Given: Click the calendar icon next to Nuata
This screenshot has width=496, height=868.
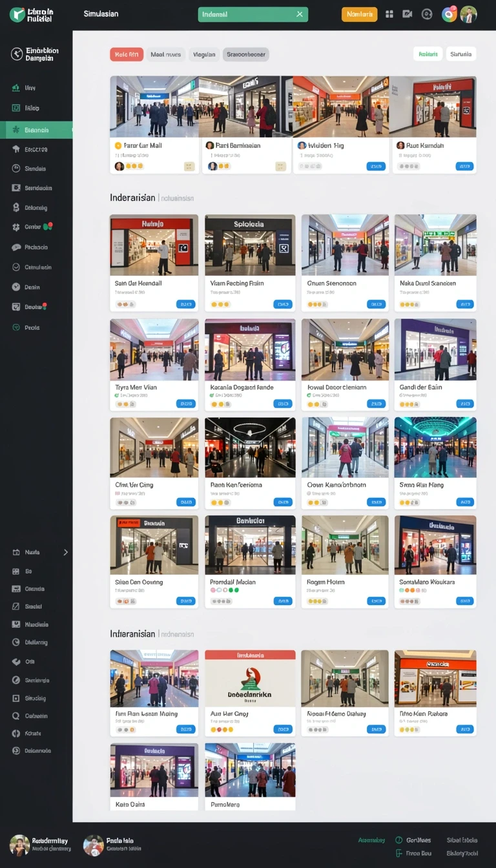Looking at the screenshot, I should (16, 552).
